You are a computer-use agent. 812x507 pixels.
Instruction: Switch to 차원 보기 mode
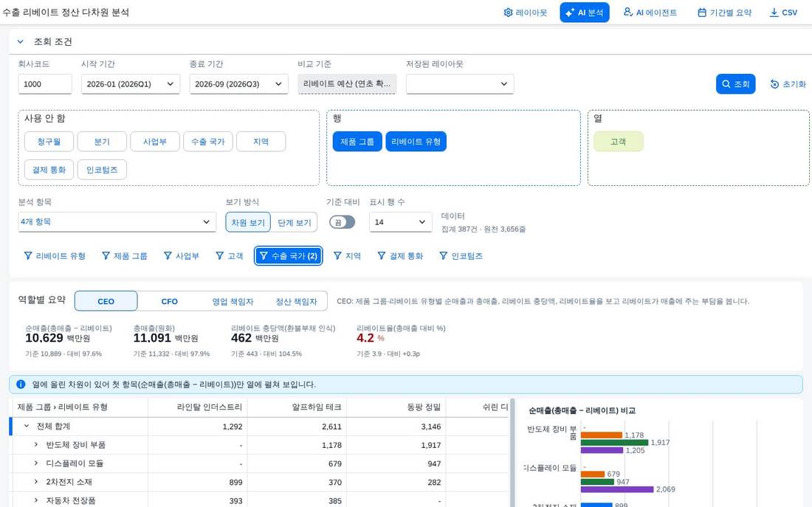pyautogui.click(x=247, y=222)
